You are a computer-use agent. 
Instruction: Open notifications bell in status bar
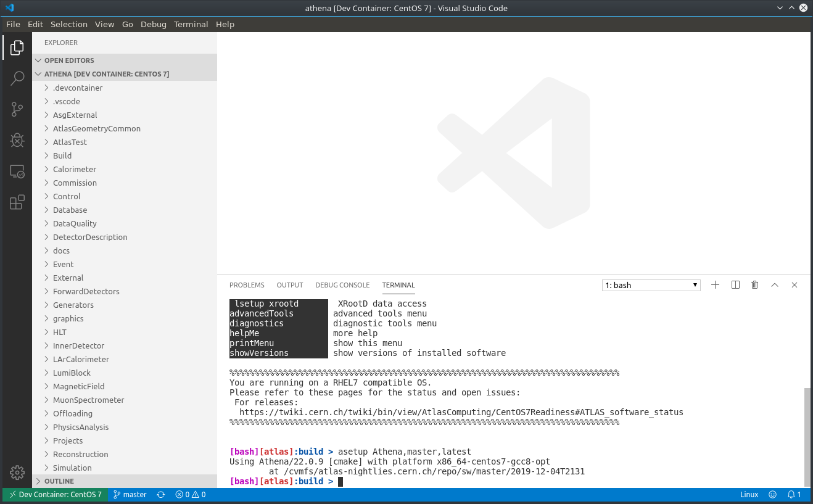point(794,495)
